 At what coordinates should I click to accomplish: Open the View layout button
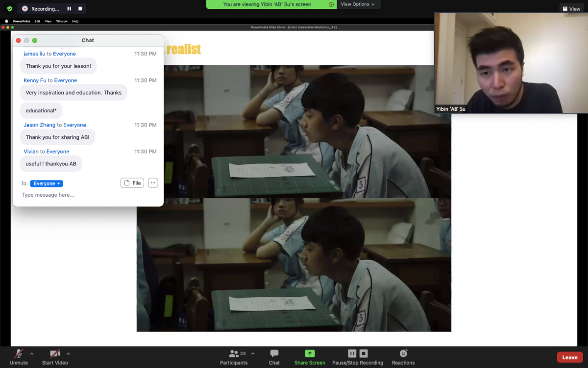pos(571,9)
